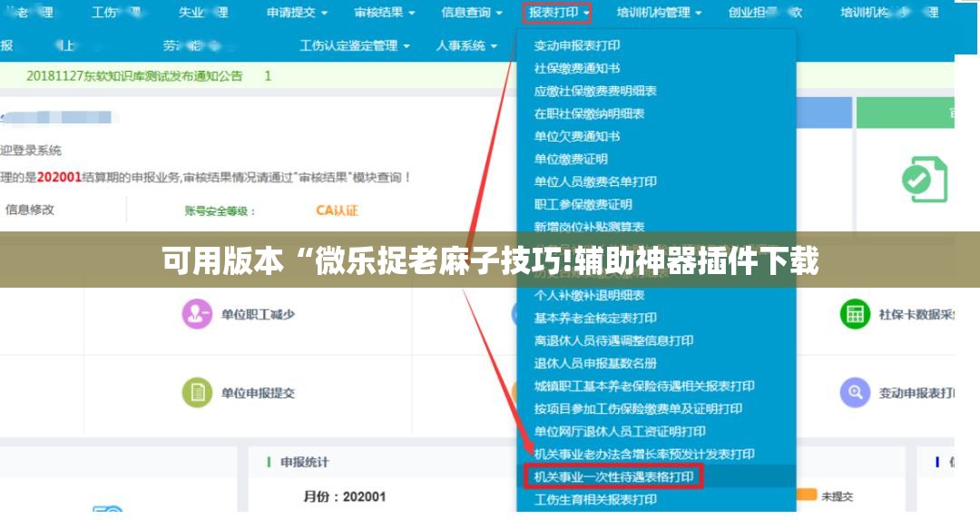
Task: Click 机关事业一次性待遇表格打印 entry
Action: [x=613, y=476]
